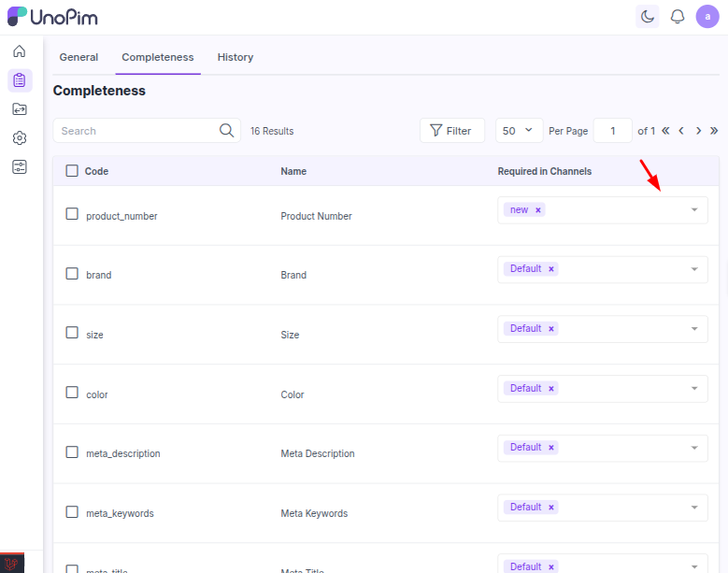Screen dimensions: 728x573
Task: Toggle dark mode with the moon icon
Action: (x=647, y=17)
